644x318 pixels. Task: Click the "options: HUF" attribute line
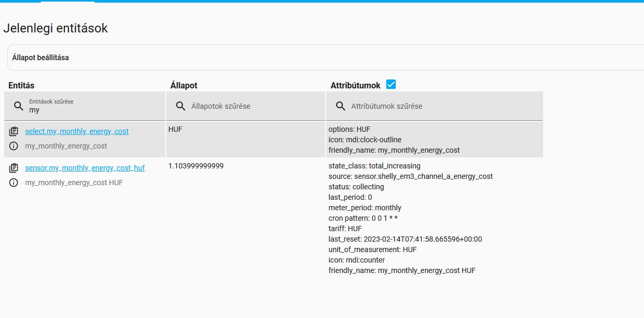pyautogui.click(x=349, y=129)
